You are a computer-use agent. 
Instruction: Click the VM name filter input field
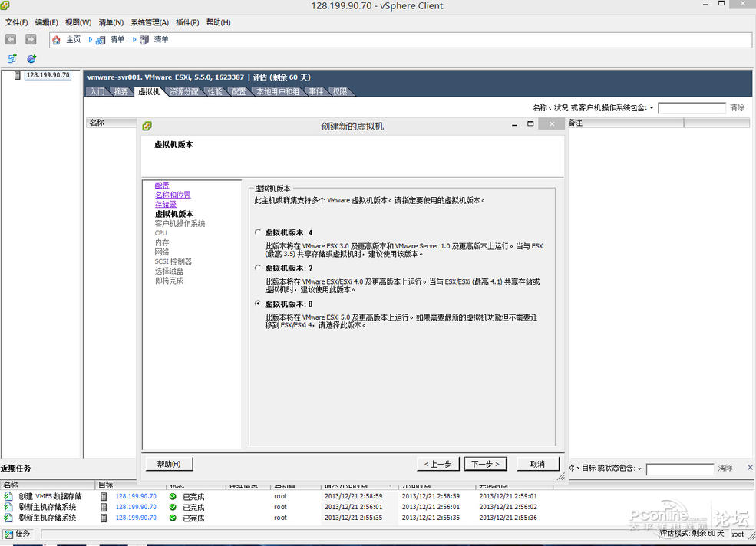tap(692, 108)
